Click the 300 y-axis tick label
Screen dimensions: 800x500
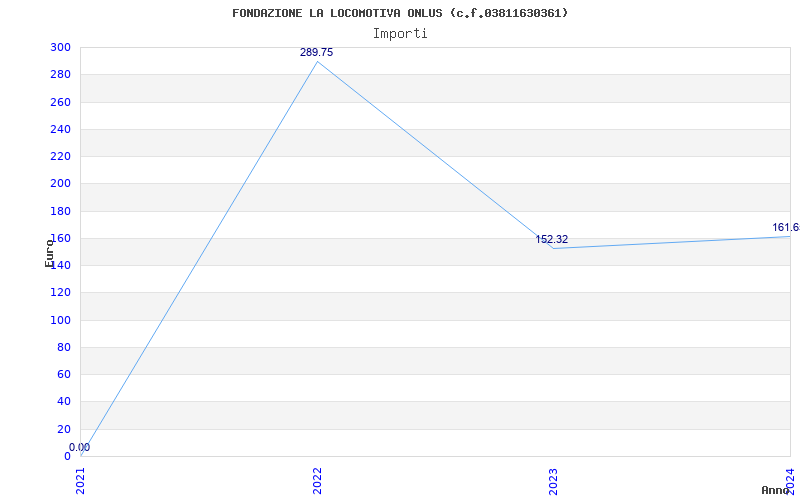(x=60, y=47)
